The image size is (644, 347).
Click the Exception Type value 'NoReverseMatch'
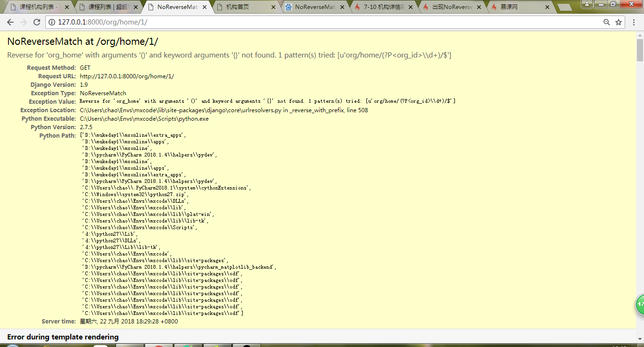click(103, 93)
